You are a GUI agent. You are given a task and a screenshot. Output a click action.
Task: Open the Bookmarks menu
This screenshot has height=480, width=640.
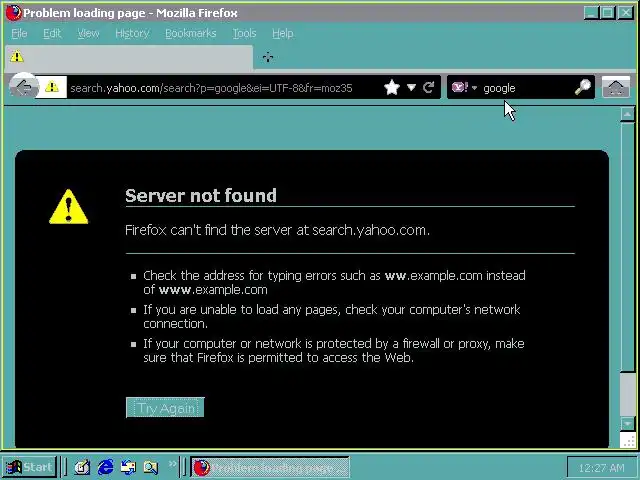tap(191, 33)
